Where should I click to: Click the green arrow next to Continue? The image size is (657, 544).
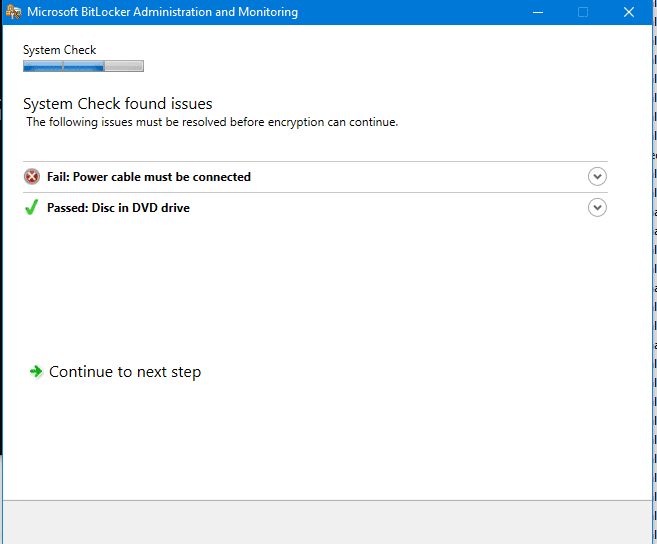pyautogui.click(x=36, y=371)
